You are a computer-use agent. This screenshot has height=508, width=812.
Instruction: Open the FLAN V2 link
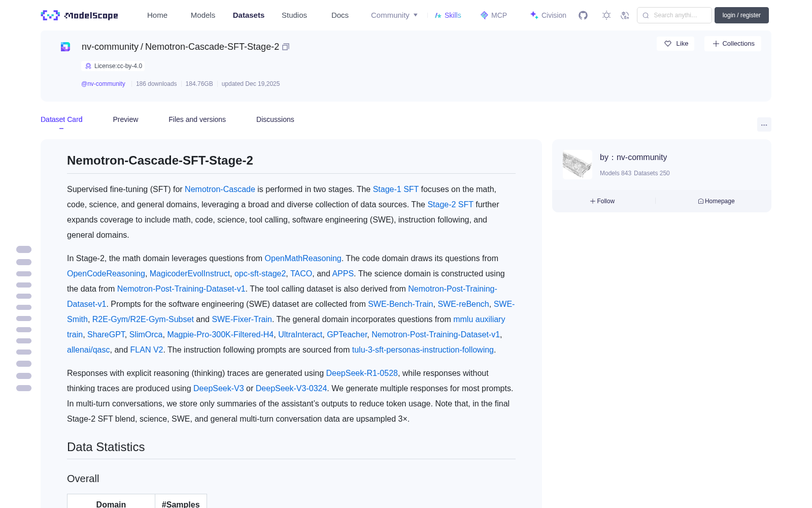147,350
